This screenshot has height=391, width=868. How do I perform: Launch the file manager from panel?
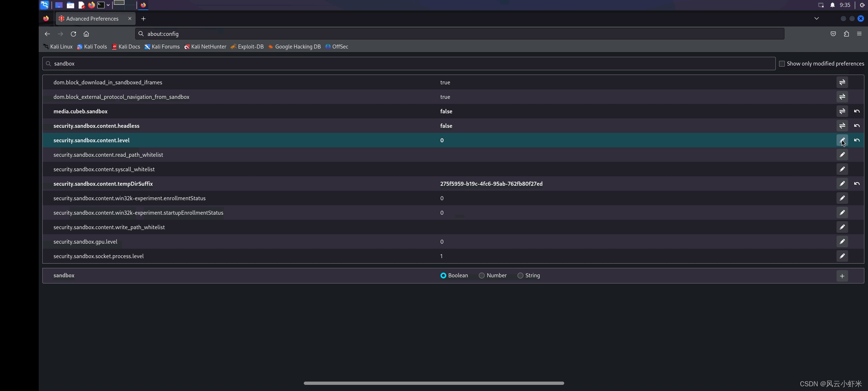(x=70, y=5)
